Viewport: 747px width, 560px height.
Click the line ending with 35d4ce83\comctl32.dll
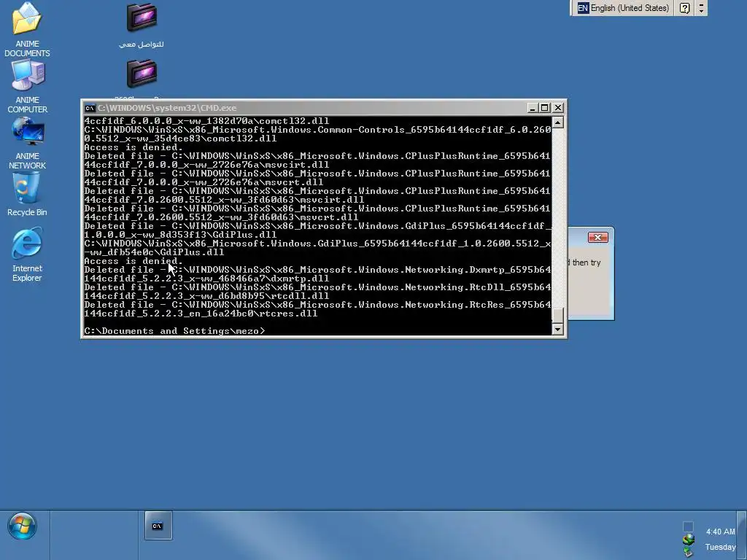pos(180,139)
